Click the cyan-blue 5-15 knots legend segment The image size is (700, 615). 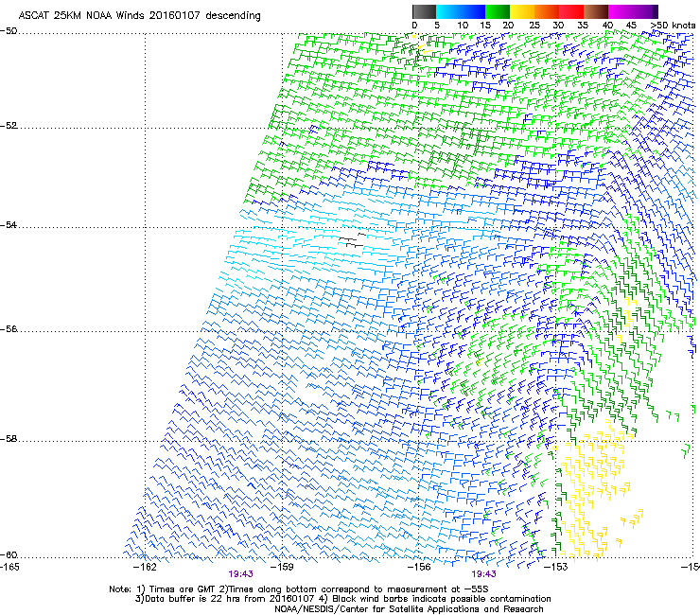click(461, 11)
